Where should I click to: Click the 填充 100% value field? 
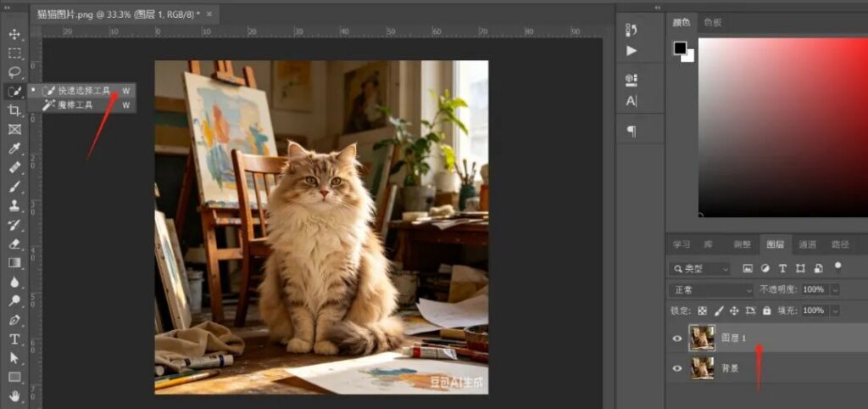pyautogui.click(x=815, y=311)
